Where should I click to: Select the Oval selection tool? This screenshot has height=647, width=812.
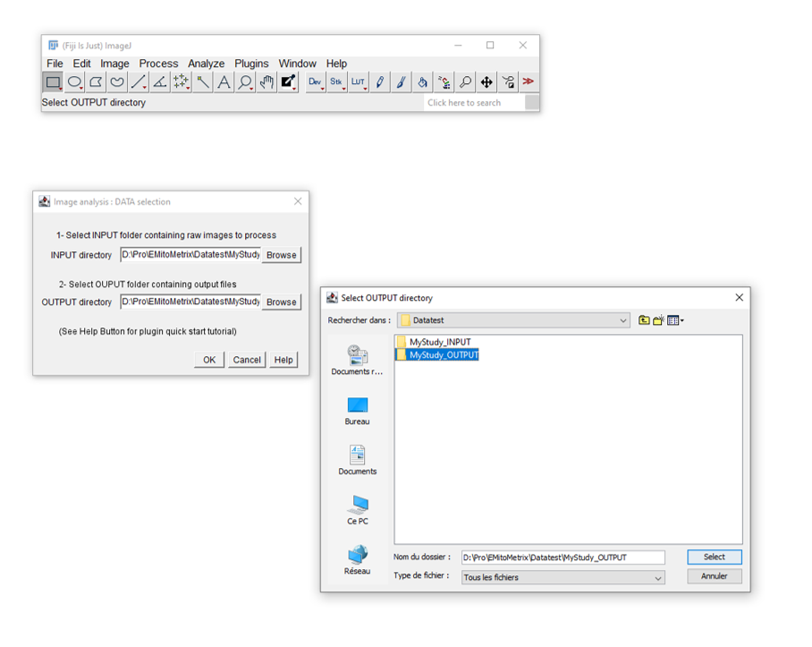[x=74, y=82]
